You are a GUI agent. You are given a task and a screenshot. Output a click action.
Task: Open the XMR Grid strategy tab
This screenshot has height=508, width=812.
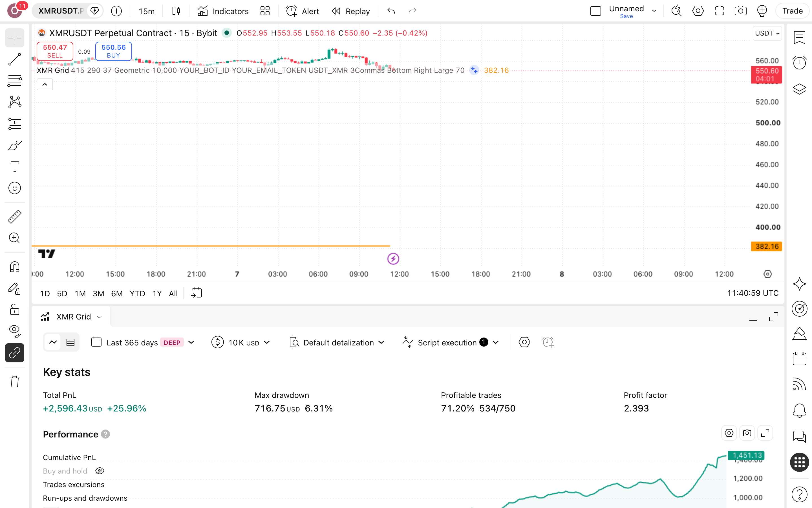coord(71,317)
